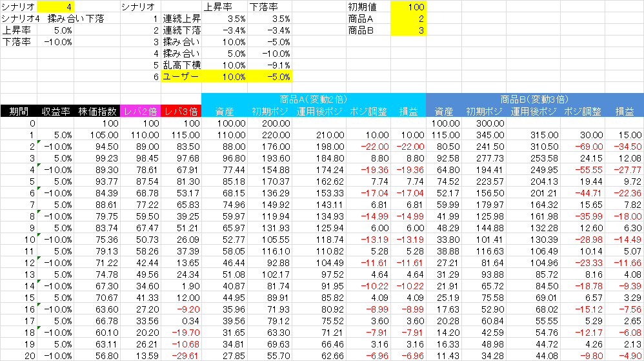Click the 期間 column header
Viewport: 644px width, 361px height.
[x=19, y=111]
